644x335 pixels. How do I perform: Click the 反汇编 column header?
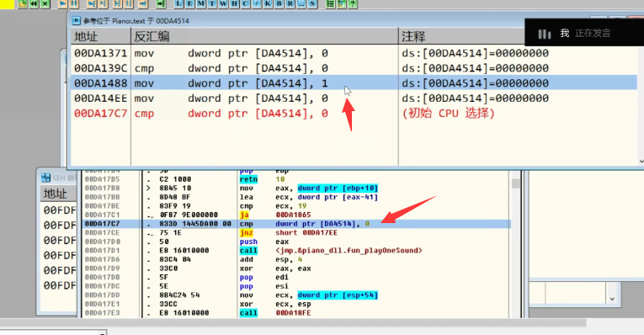pyautogui.click(x=264, y=36)
